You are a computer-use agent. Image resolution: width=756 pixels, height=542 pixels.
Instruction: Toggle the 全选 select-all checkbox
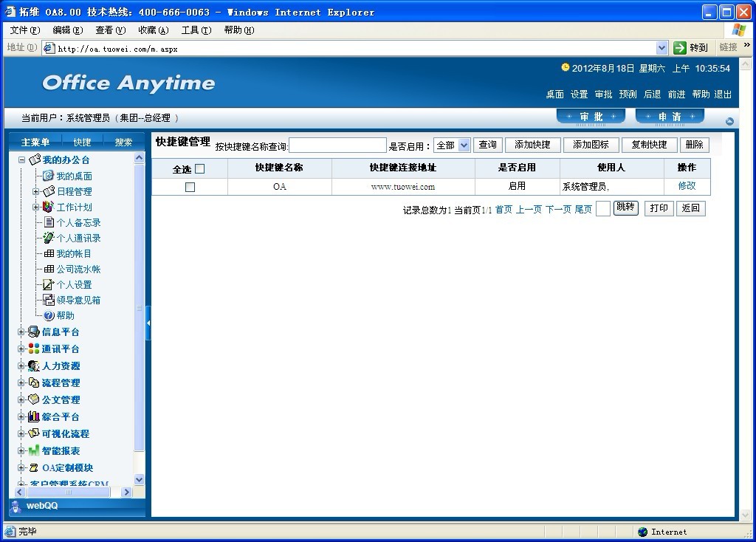(199, 168)
